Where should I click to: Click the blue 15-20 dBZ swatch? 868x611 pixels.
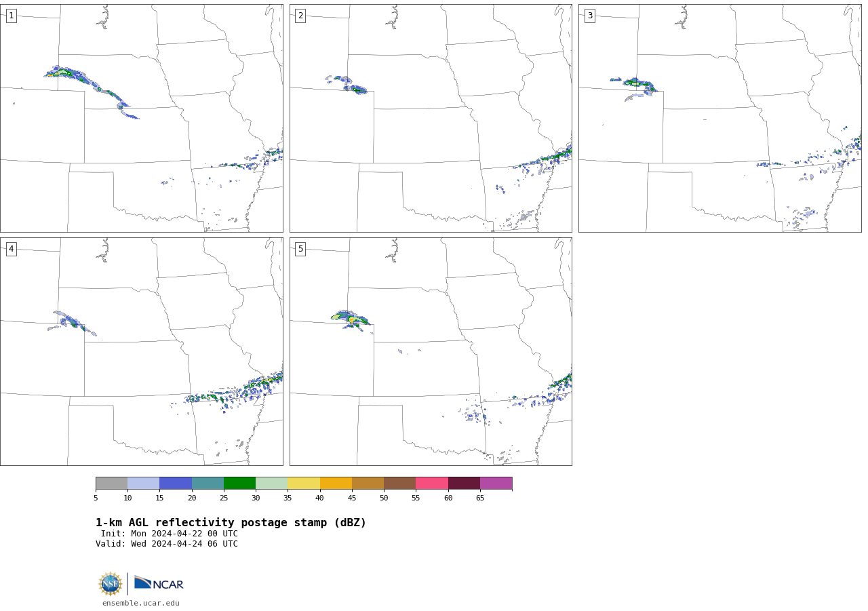tap(176, 484)
